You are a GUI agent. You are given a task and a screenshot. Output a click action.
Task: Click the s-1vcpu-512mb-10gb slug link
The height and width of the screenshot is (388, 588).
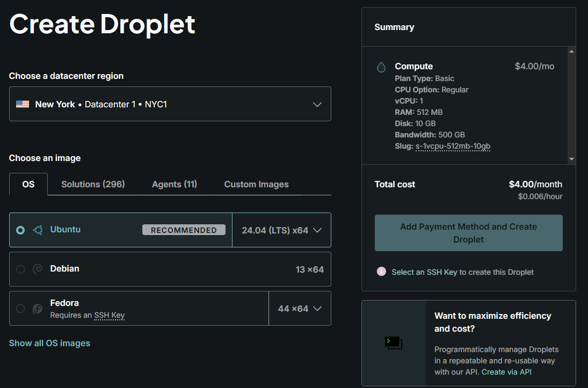(x=453, y=146)
